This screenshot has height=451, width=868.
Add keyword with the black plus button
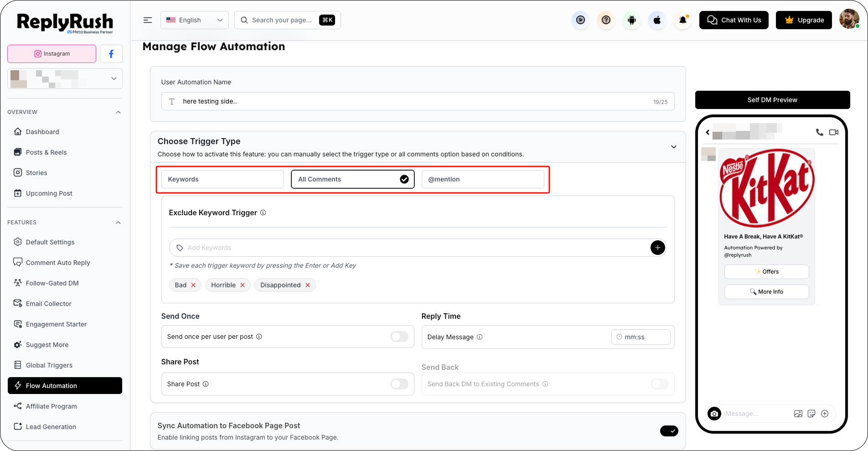(x=657, y=248)
